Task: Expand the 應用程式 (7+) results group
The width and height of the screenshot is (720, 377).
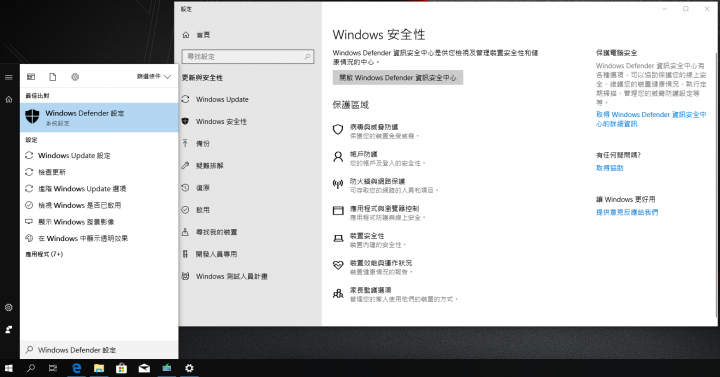Action: click(44, 254)
